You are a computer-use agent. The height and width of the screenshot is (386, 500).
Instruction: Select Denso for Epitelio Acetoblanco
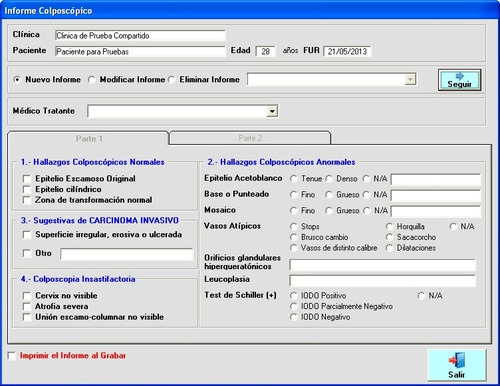(329, 179)
